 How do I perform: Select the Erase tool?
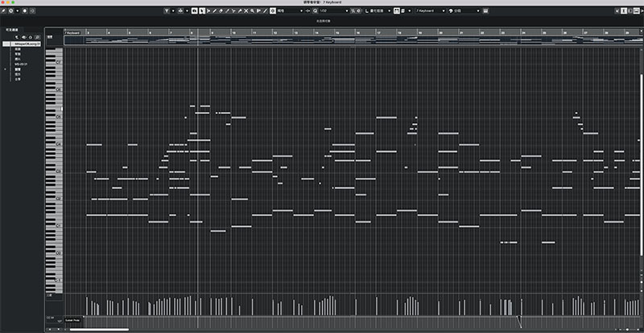(x=221, y=10)
